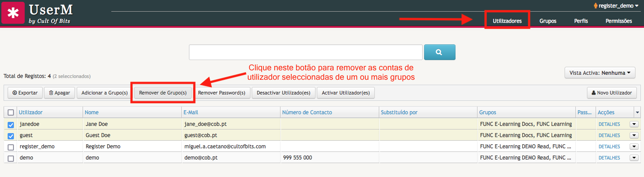Viewport: 644px width, 177px height.
Task: Click Remover de Grupo(s) button
Action: click(x=163, y=93)
